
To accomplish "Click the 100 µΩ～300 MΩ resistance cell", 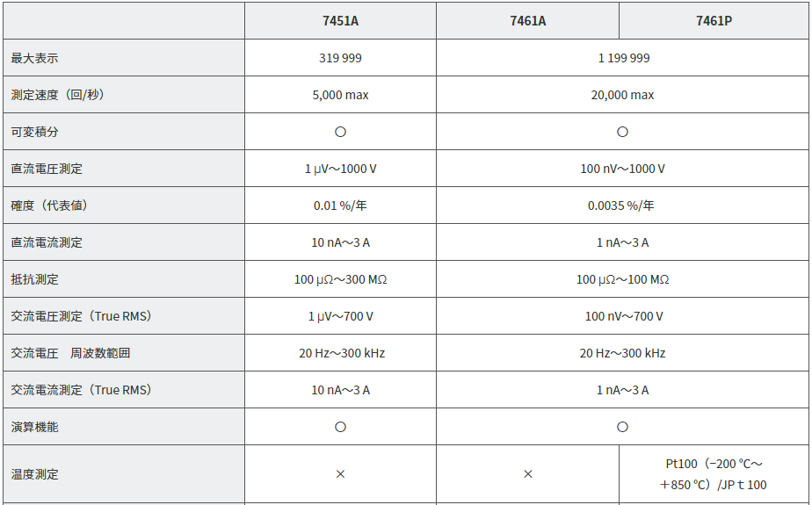I will pos(340,279).
